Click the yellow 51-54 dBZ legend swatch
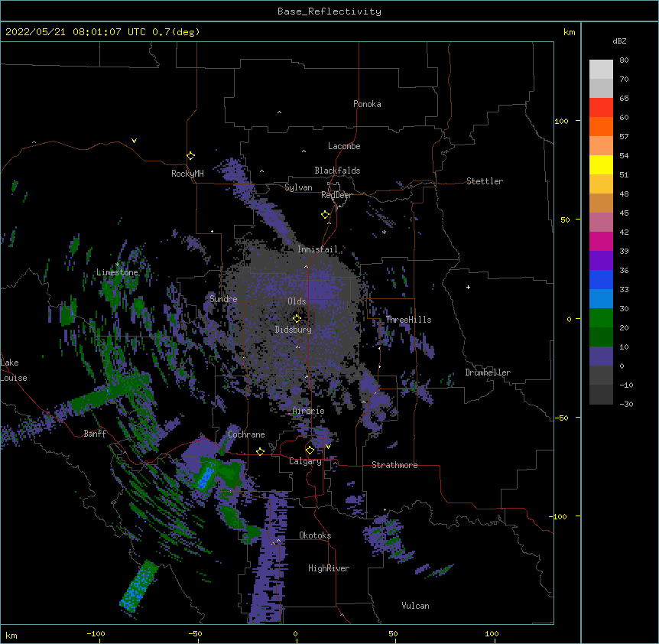The width and height of the screenshot is (659, 644). pyautogui.click(x=601, y=164)
